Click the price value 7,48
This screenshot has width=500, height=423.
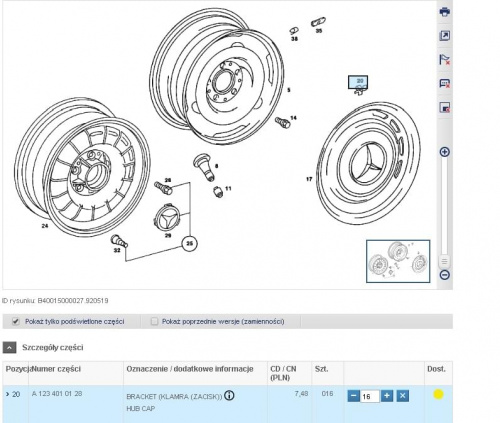[x=301, y=394]
